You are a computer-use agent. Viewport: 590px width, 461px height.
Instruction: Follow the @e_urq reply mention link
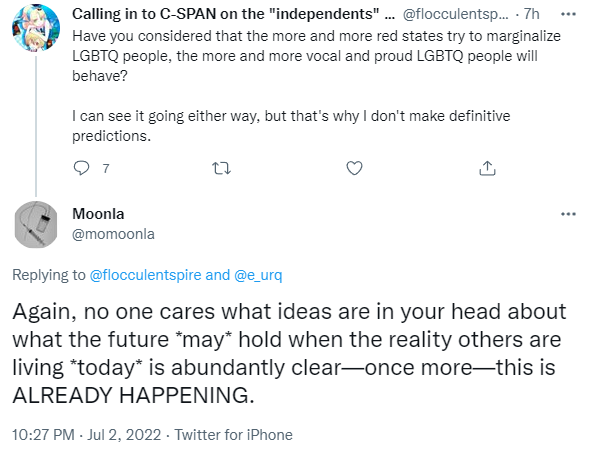pos(258,275)
